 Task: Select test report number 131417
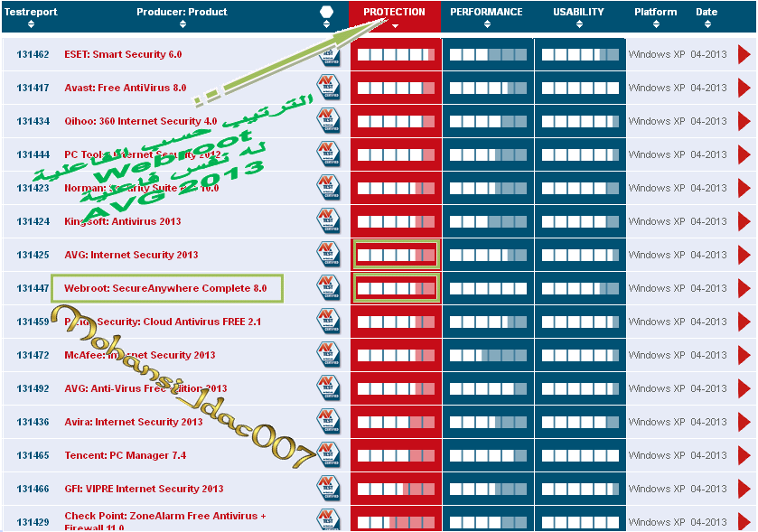coord(33,88)
